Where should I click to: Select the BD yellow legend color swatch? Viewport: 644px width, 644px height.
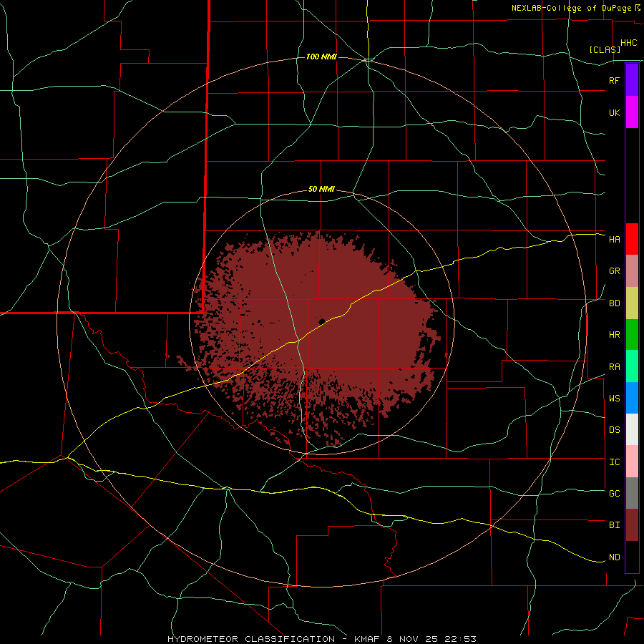632,303
